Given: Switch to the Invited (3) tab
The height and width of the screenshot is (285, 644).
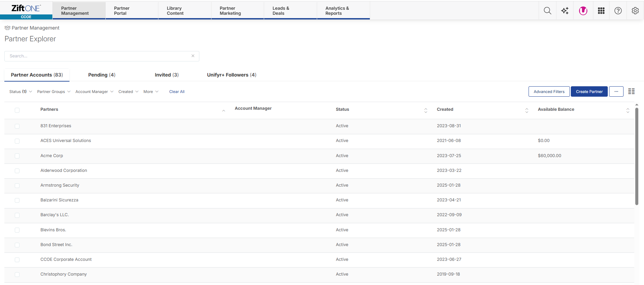Looking at the screenshot, I should point(167,75).
